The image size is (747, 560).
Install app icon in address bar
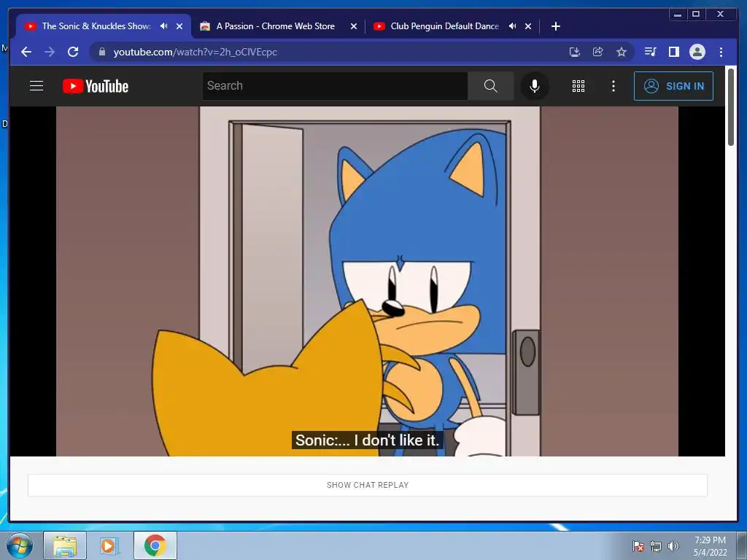pyautogui.click(x=575, y=52)
